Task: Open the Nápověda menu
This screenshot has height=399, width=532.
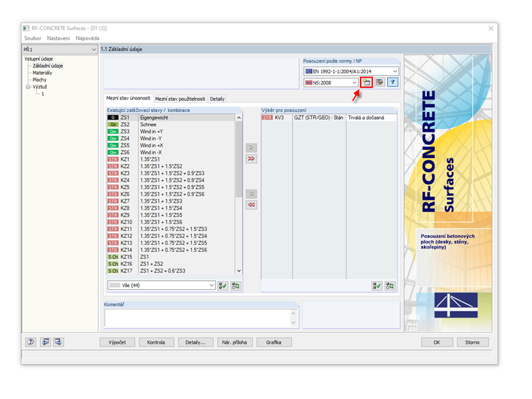Action: pos(87,38)
